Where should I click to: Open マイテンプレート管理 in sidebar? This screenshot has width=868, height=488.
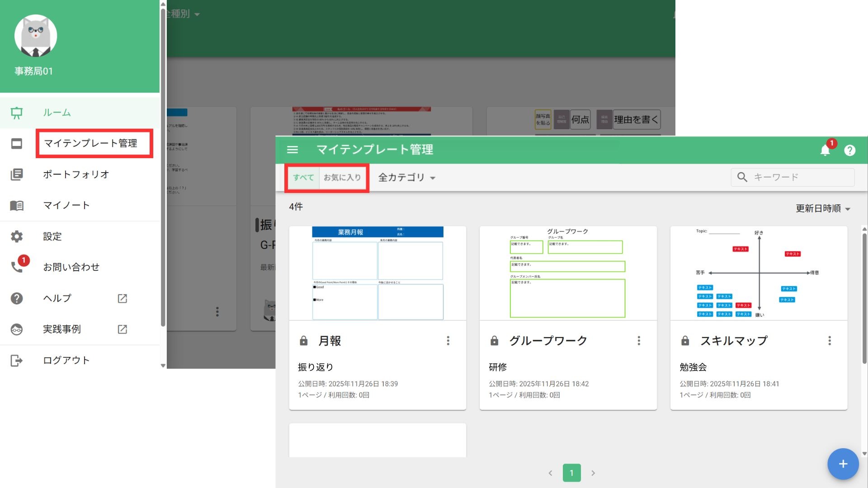click(90, 143)
